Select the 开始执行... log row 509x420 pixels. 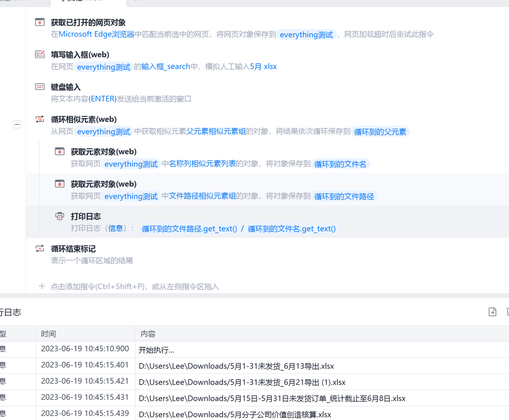[156, 350]
